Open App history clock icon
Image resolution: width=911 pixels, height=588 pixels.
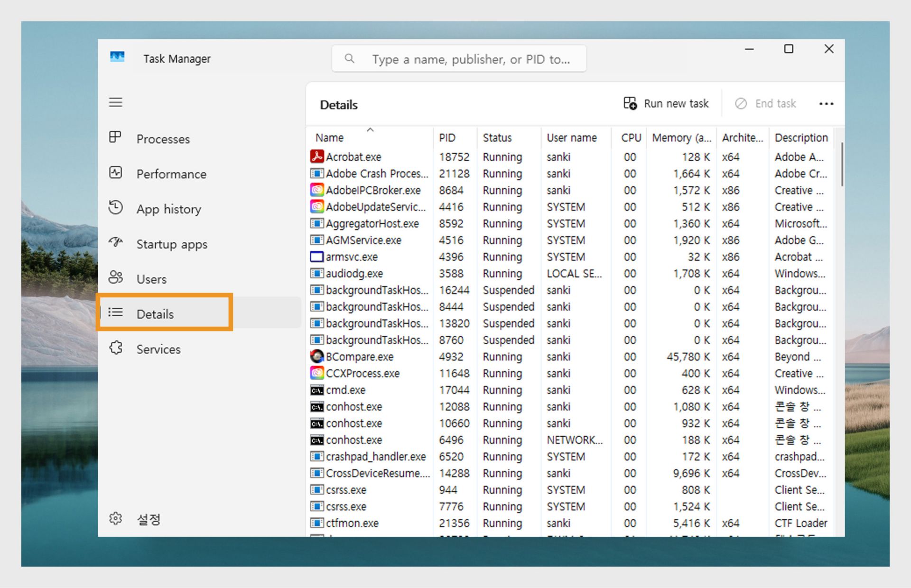click(115, 208)
